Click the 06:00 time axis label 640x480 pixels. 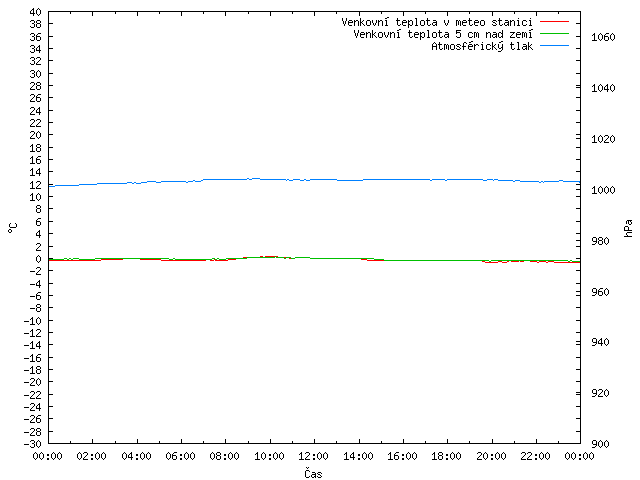[x=180, y=456]
